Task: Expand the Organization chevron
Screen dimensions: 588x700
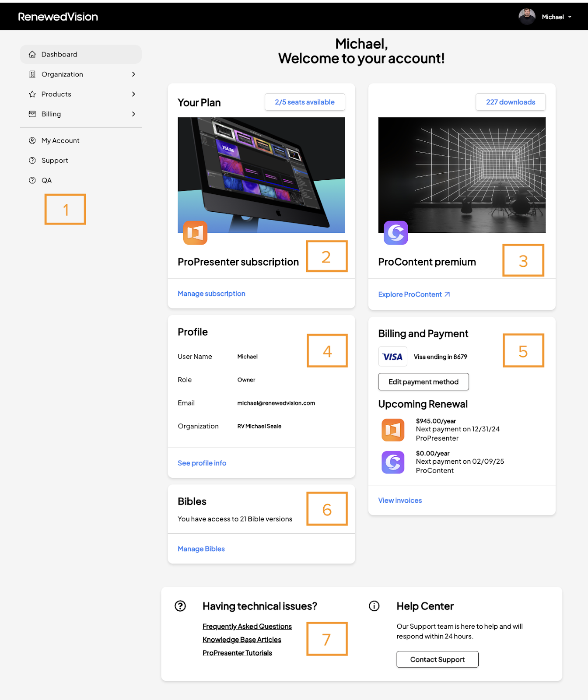Action: (133, 74)
